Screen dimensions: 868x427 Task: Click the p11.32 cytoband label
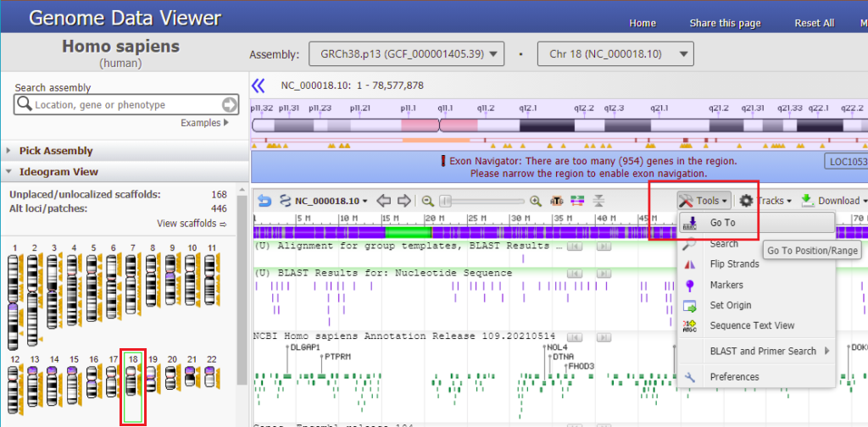coord(262,108)
